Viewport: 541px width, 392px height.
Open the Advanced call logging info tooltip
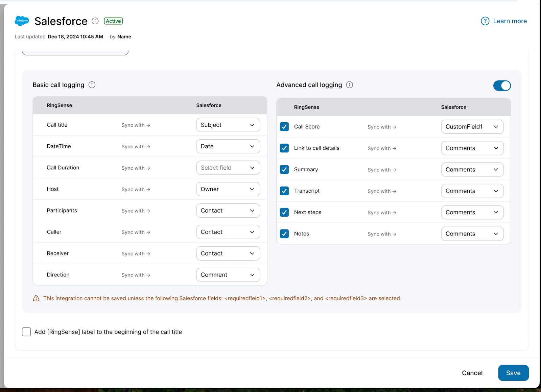[350, 85]
